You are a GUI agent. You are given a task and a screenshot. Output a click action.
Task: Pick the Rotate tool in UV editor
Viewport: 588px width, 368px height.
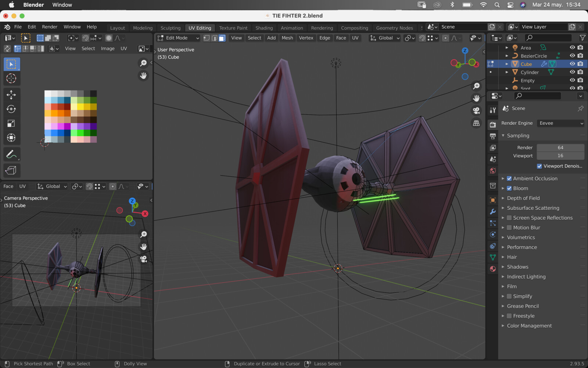11,109
